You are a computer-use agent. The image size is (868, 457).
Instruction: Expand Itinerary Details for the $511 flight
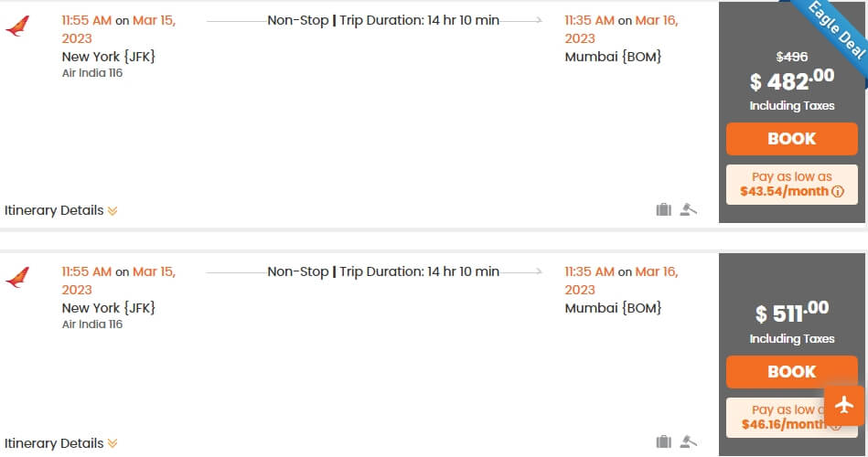click(x=61, y=443)
